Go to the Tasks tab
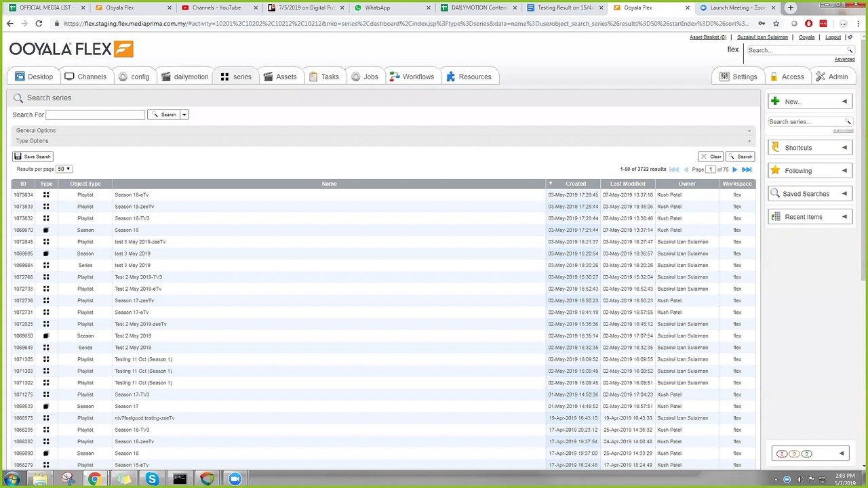The height and width of the screenshot is (488, 868). pyautogui.click(x=323, y=77)
